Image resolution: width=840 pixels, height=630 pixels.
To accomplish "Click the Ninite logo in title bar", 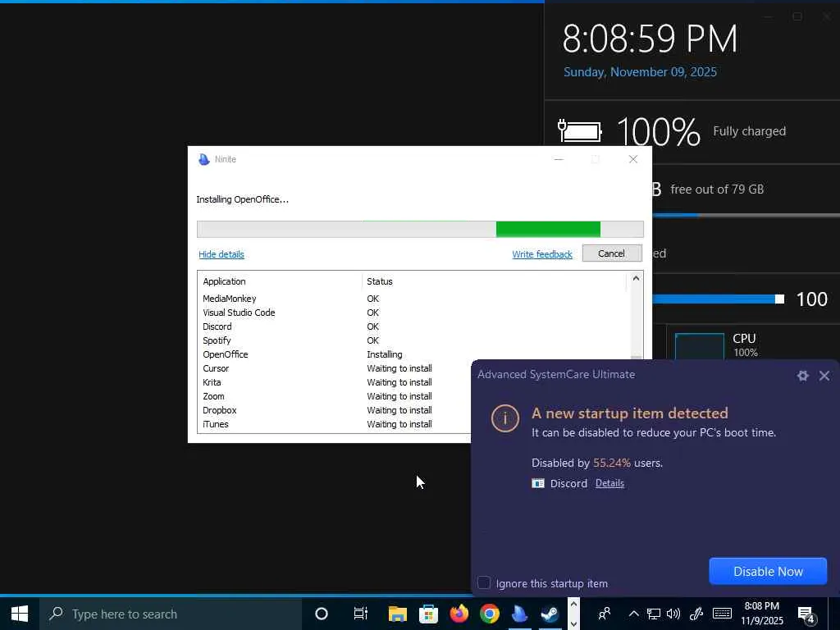I will point(203,159).
